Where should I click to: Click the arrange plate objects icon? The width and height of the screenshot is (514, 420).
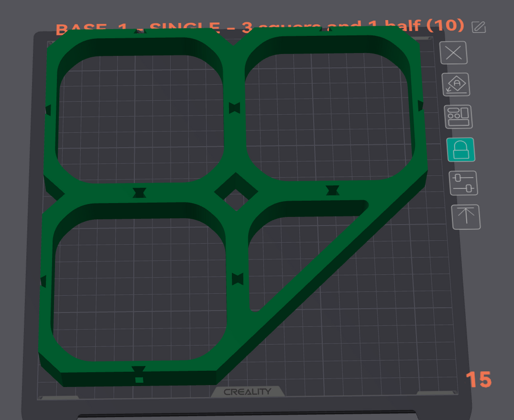(x=458, y=116)
